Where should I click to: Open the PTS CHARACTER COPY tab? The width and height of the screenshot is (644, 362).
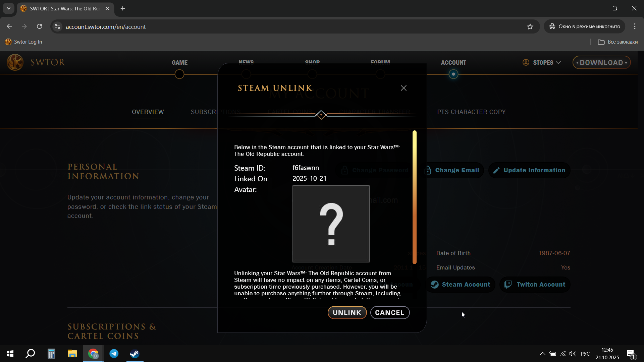coord(471,112)
